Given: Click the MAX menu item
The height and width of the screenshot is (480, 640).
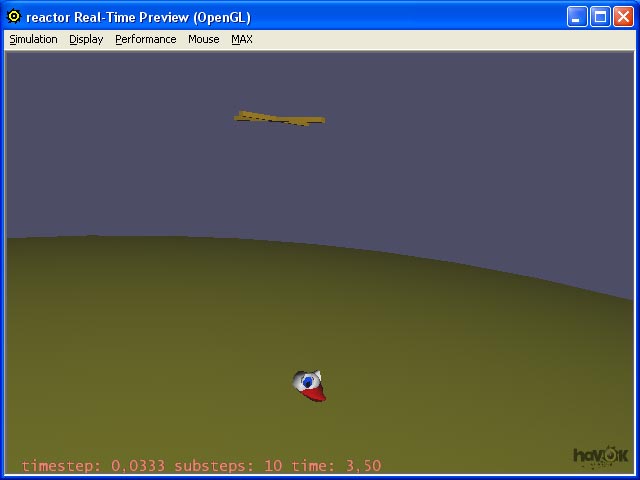Looking at the screenshot, I should [x=242, y=40].
